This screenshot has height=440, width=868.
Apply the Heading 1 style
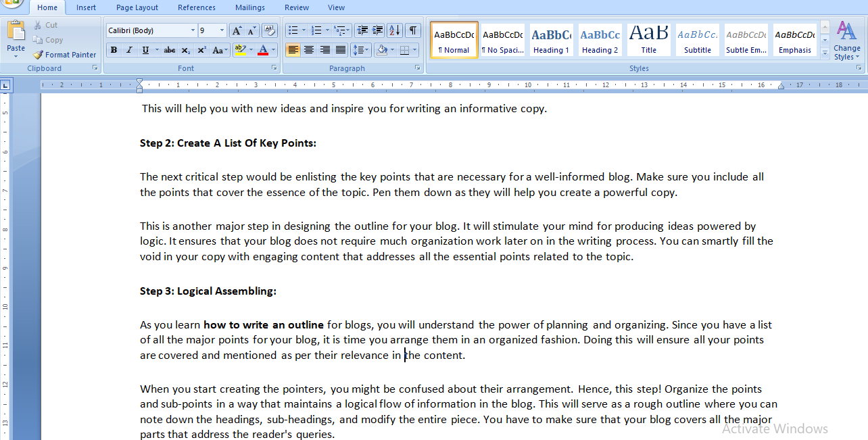click(x=551, y=39)
